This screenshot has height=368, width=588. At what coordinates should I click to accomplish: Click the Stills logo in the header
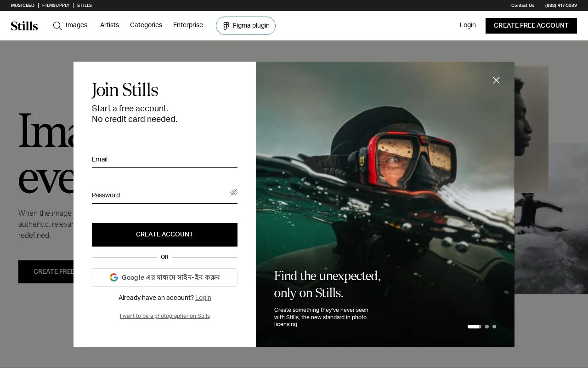(x=24, y=26)
